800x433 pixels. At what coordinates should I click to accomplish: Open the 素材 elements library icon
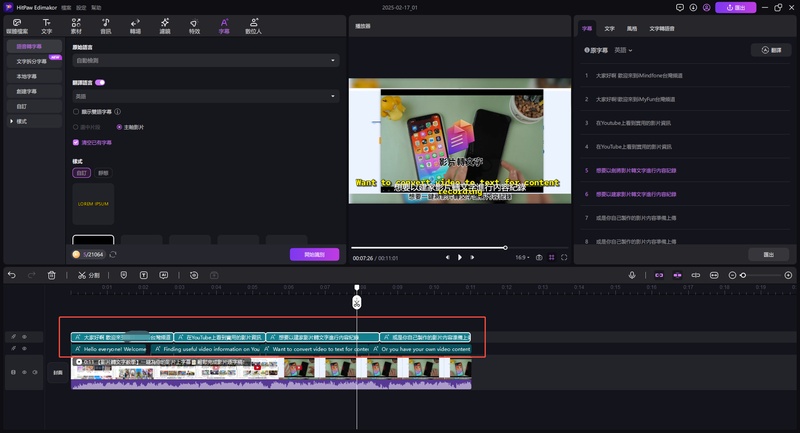click(76, 26)
